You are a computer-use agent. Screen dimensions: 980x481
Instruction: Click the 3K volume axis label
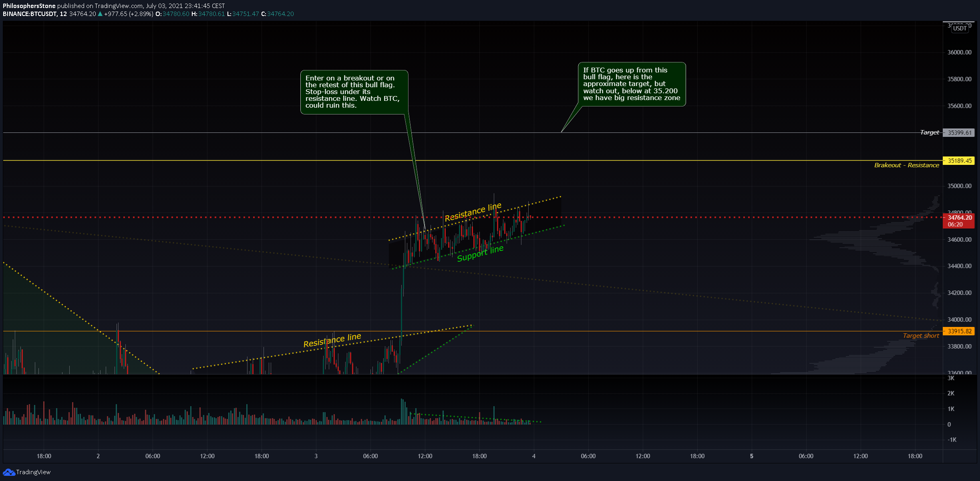pyautogui.click(x=951, y=378)
